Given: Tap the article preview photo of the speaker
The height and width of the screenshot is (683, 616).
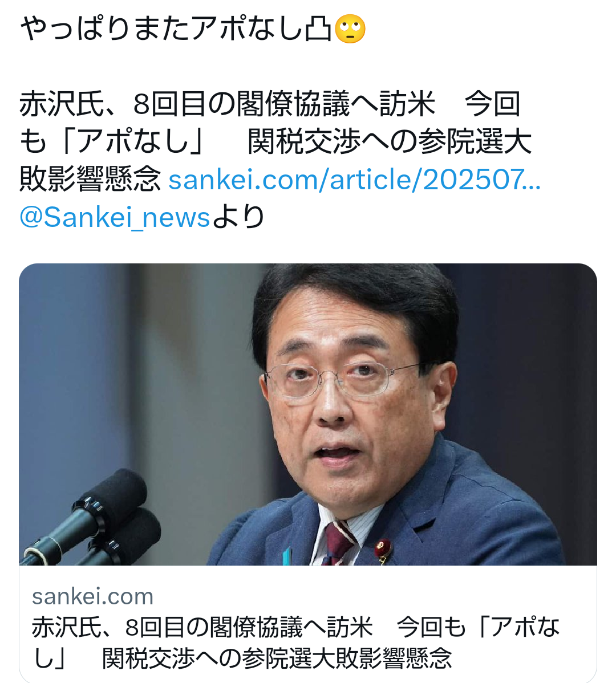Looking at the screenshot, I should pyautogui.click(x=307, y=414).
